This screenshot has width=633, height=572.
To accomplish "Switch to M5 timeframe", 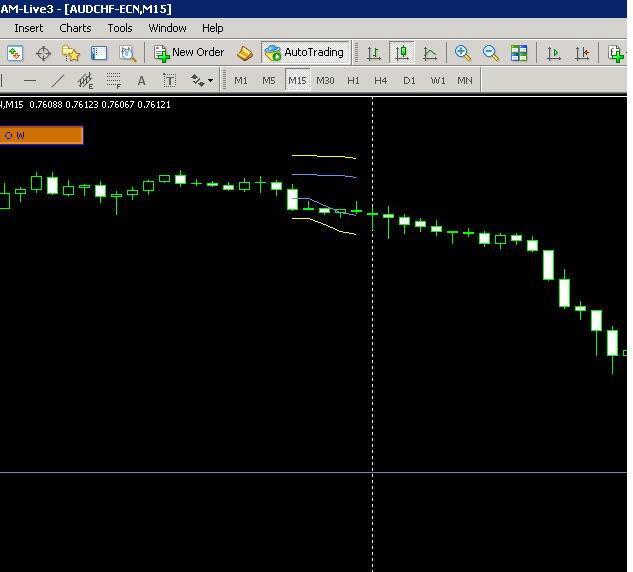I will [x=269, y=81].
